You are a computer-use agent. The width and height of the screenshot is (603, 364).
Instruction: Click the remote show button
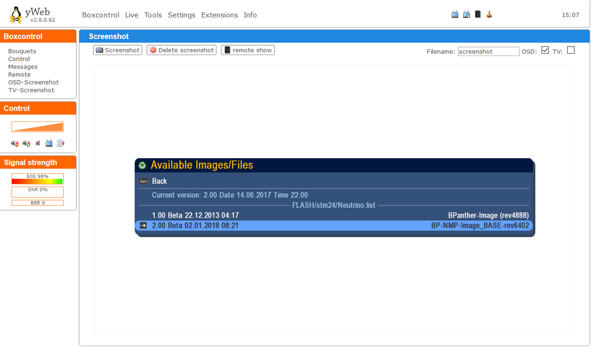pyautogui.click(x=248, y=50)
